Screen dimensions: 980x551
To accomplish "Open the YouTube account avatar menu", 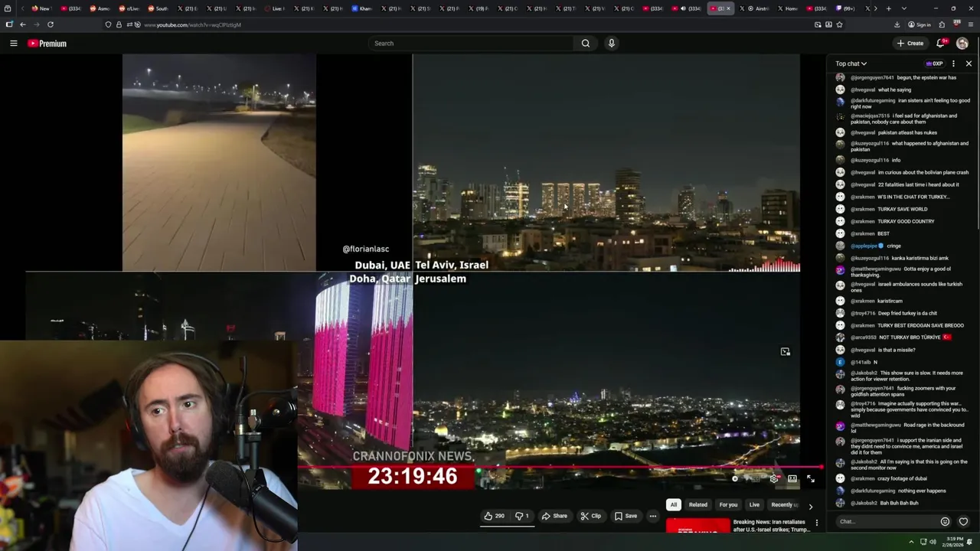I will click(x=962, y=44).
